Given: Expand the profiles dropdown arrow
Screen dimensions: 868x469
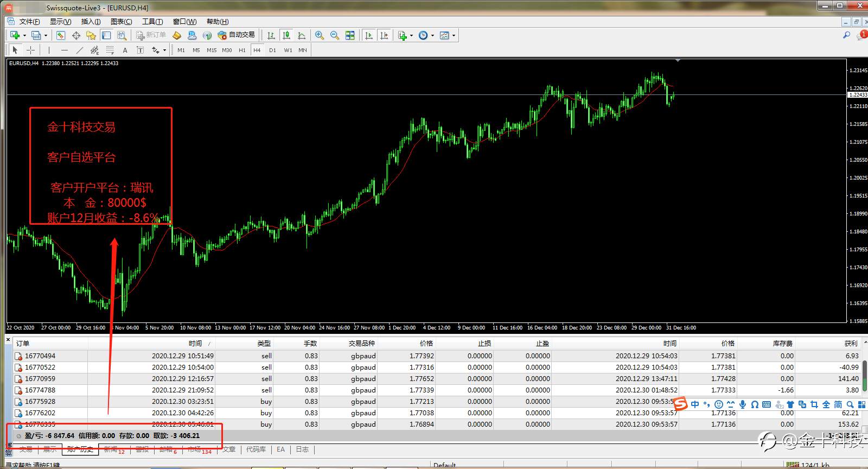Looking at the screenshot, I should pos(46,35).
